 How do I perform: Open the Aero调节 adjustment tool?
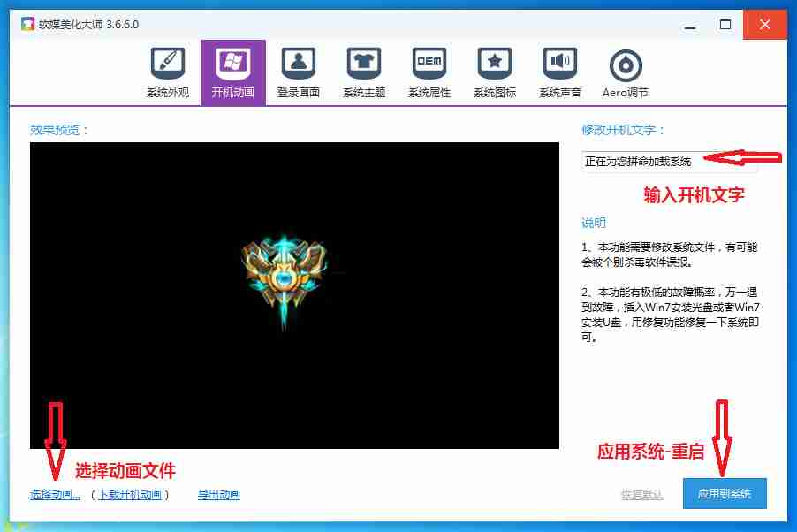[625, 71]
